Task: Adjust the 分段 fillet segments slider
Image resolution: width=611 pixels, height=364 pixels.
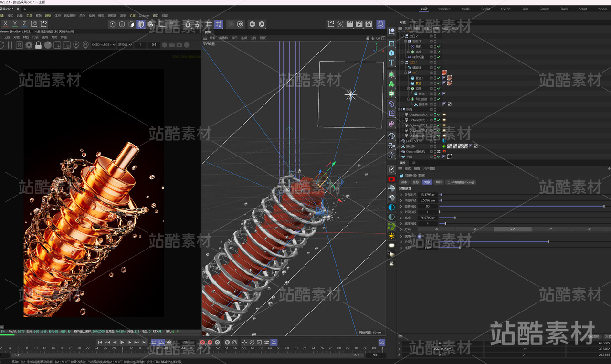Action: (548, 242)
